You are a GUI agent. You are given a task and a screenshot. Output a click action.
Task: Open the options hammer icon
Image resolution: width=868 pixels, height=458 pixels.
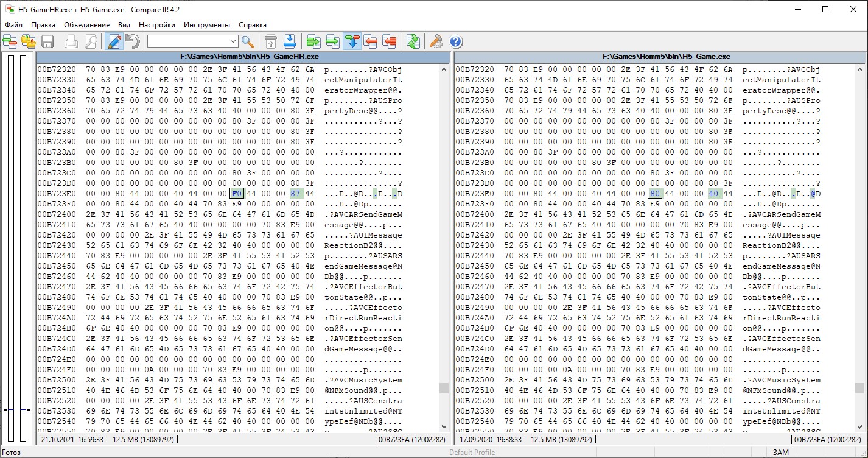click(436, 41)
